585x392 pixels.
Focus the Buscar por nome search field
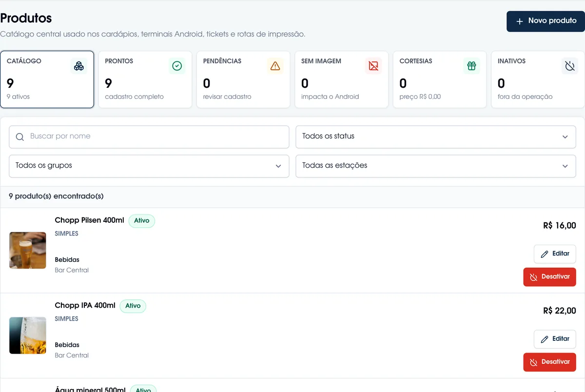149,137
